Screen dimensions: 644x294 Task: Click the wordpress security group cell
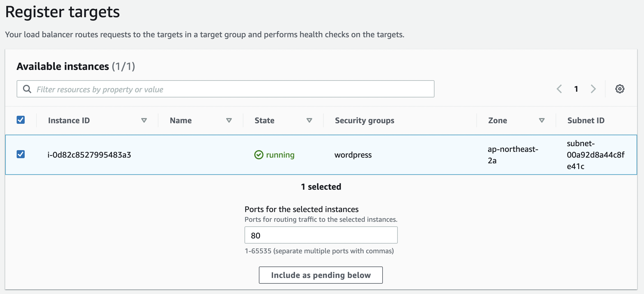click(x=353, y=155)
